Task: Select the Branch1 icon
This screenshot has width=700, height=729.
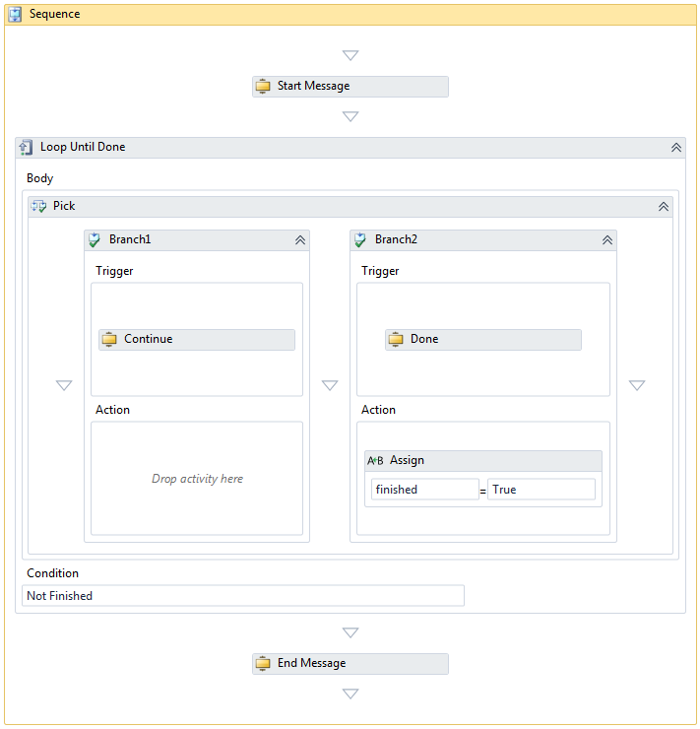Action: [x=95, y=240]
